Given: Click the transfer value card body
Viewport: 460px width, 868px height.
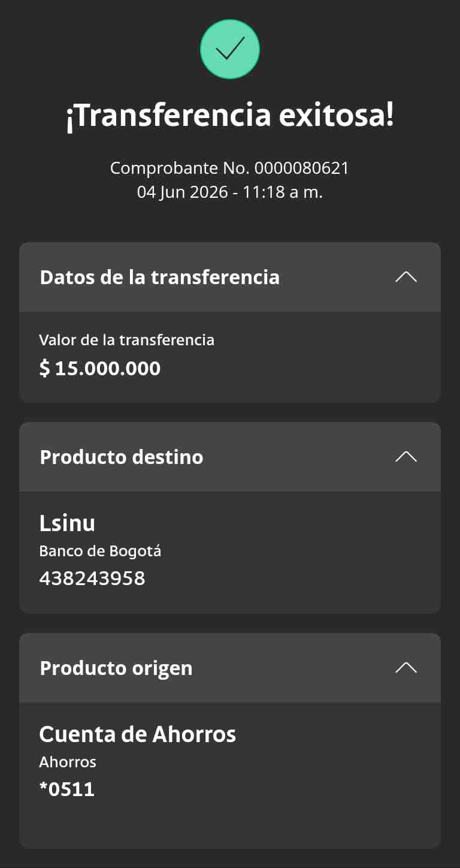Looking at the screenshot, I should (x=230, y=357).
